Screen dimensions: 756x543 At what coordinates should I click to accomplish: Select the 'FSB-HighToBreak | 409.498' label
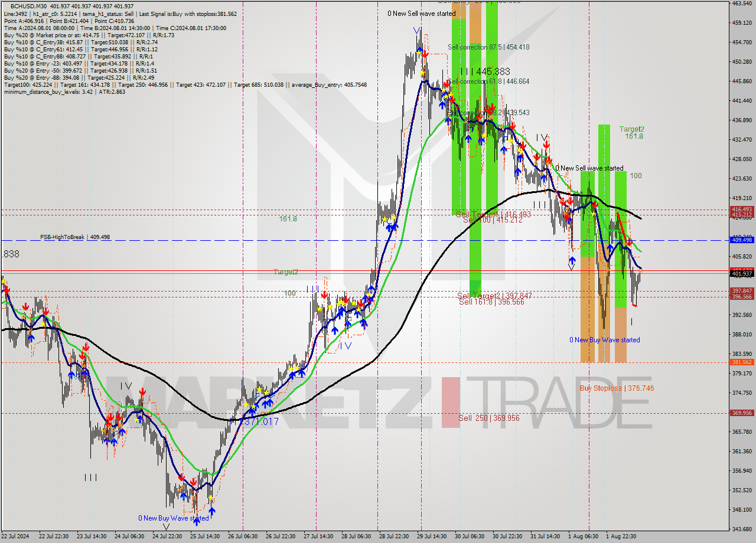(75, 237)
